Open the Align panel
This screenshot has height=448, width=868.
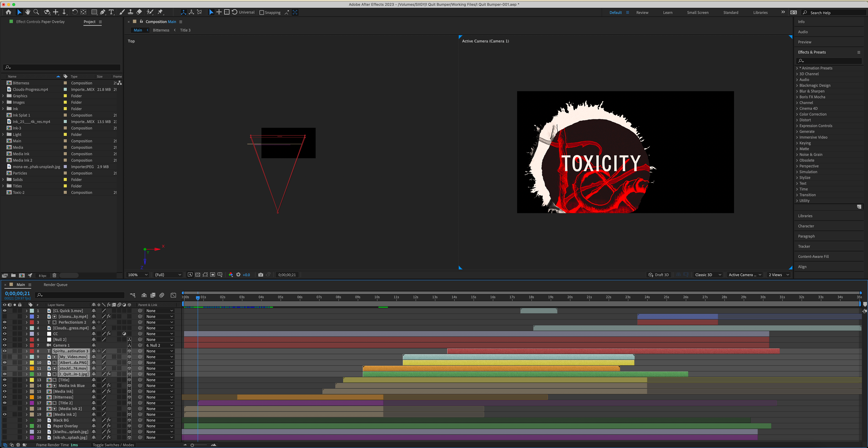tap(802, 267)
